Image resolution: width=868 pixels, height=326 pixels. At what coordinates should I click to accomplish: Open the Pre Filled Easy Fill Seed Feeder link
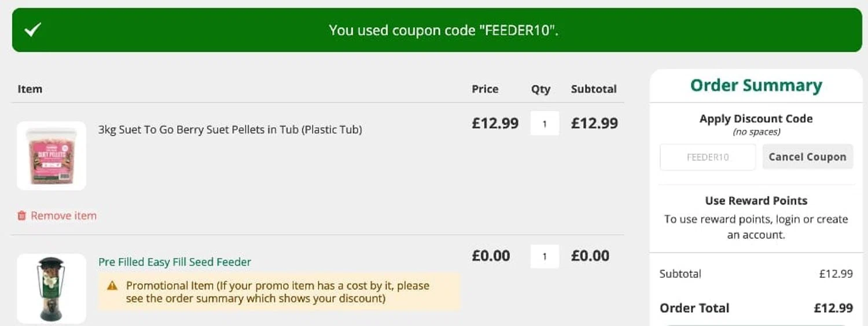tap(175, 262)
